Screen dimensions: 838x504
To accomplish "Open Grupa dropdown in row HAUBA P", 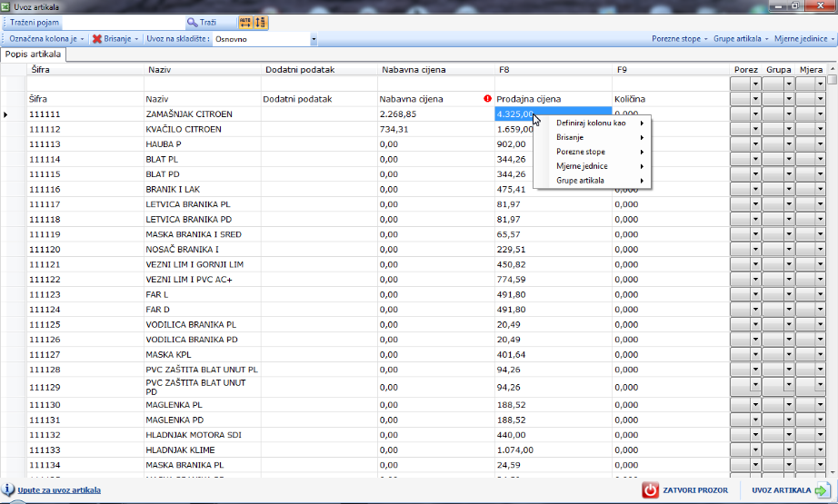I will pyautogui.click(x=788, y=144).
